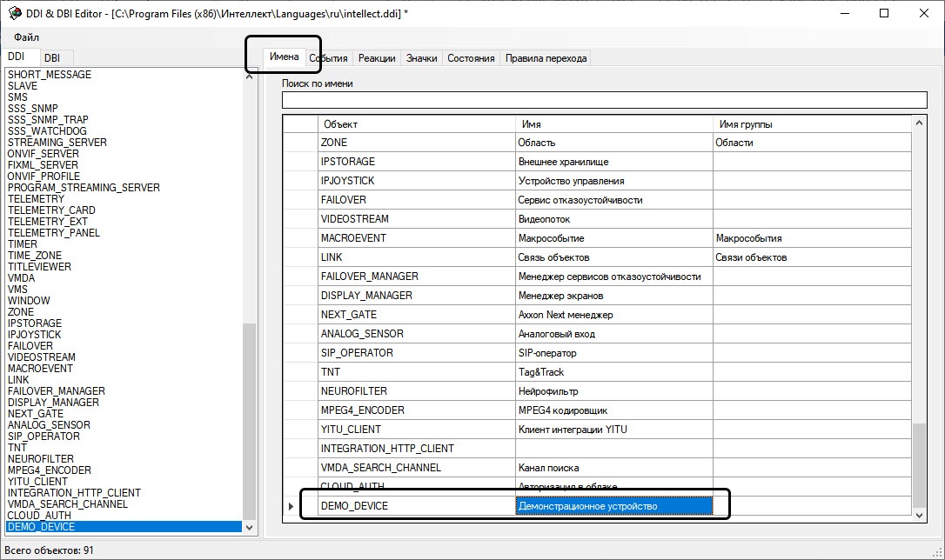The image size is (945, 560).
Task: Select TELEMETRY_CARD in the object list
Action: [51, 210]
